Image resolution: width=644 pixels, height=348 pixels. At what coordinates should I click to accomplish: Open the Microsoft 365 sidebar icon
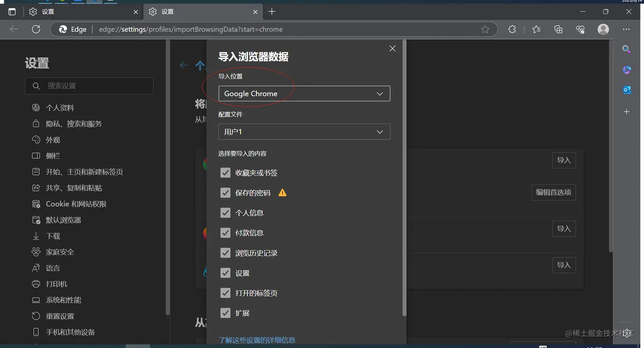coord(627,70)
